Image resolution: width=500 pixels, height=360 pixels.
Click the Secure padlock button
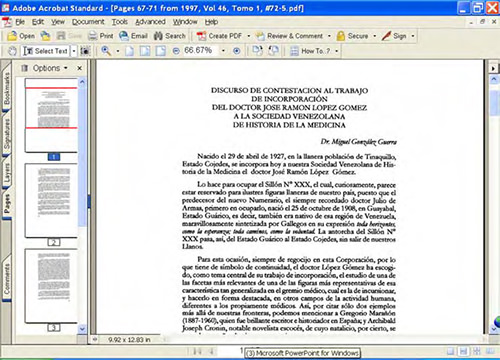[x=353, y=36]
